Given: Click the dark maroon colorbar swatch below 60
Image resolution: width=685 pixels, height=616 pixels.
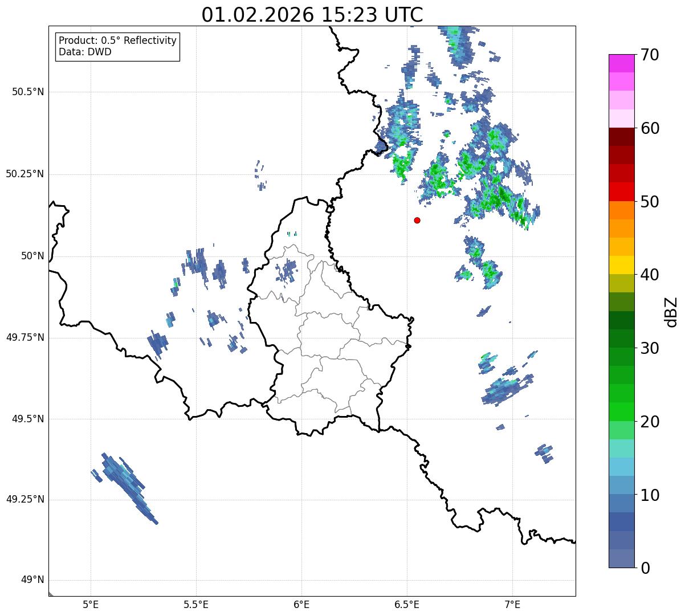Looking at the screenshot, I should pyautogui.click(x=621, y=137).
